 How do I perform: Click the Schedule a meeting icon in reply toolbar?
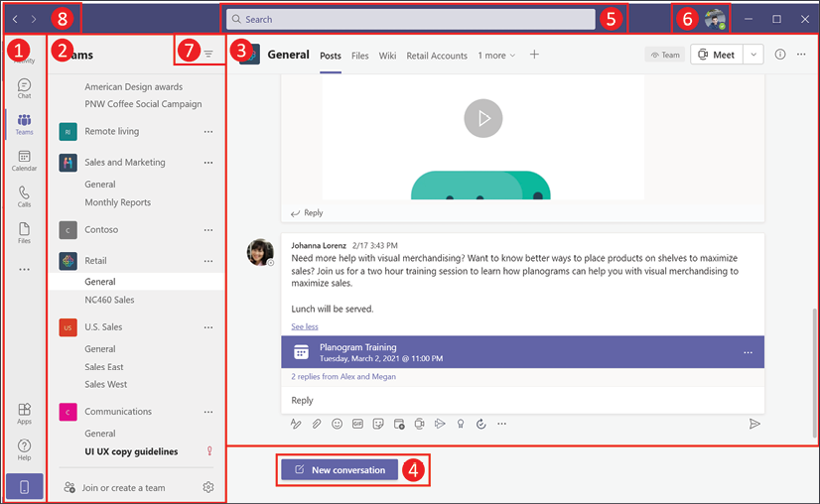[399, 424]
